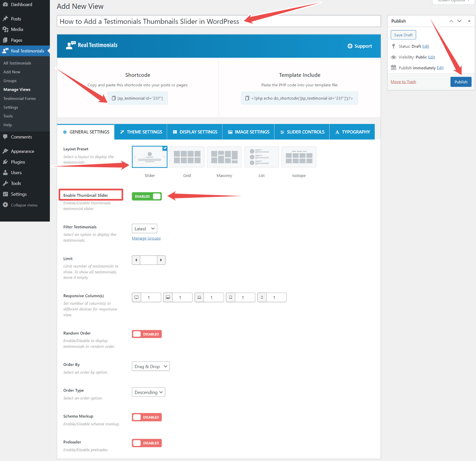The image size is (476, 461).
Task: Change Order Type from Descending
Action: tap(148, 392)
